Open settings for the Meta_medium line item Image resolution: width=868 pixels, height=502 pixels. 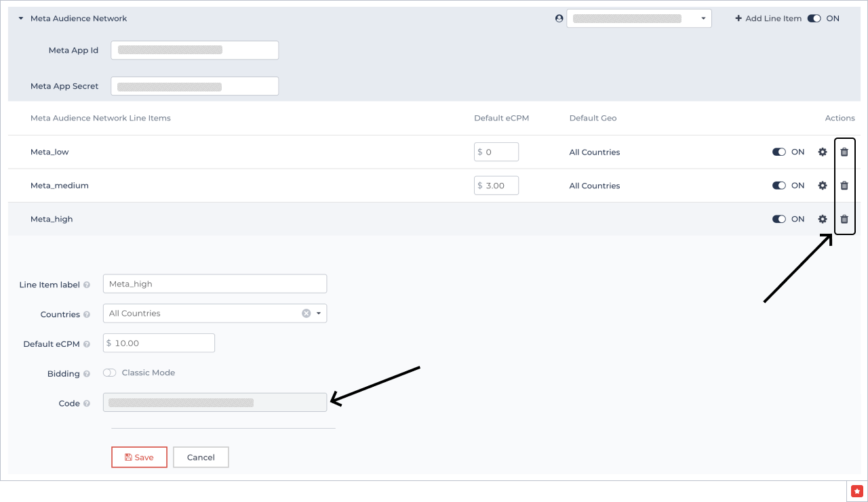(x=823, y=185)
